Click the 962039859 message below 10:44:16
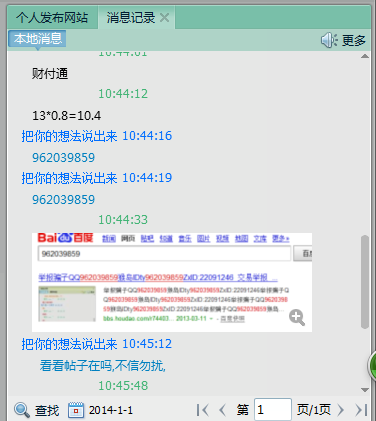The height and width of the screenshot is (421, 376). click(x=64, y=157)
